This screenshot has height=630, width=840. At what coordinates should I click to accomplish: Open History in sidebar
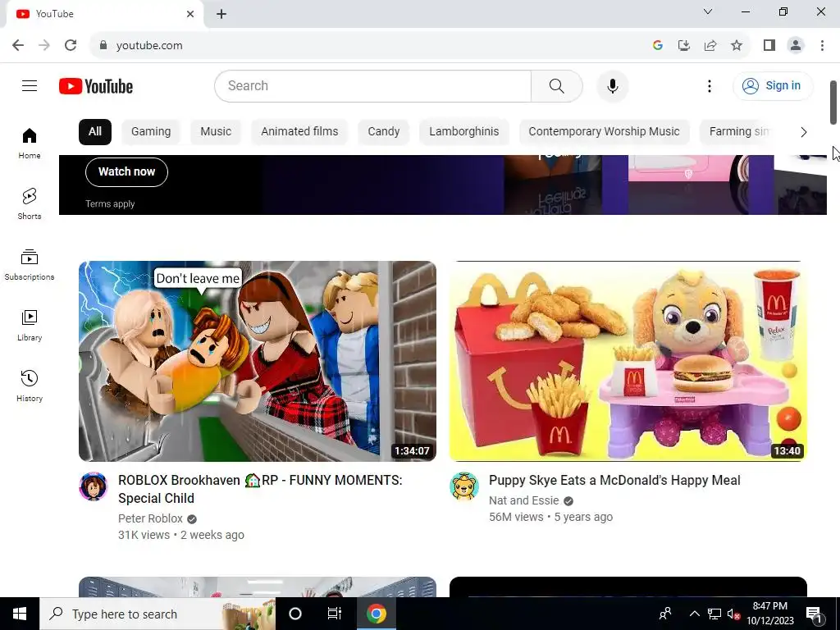[30, 386]
